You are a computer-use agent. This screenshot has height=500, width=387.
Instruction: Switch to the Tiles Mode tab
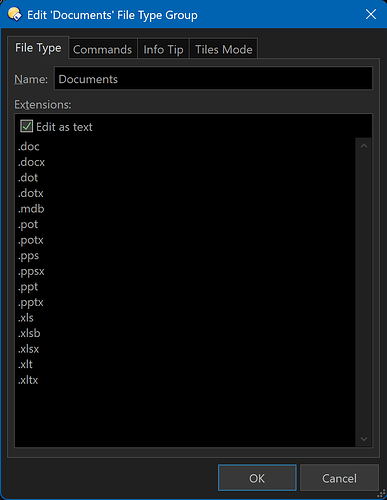click(x=224, y=50)
